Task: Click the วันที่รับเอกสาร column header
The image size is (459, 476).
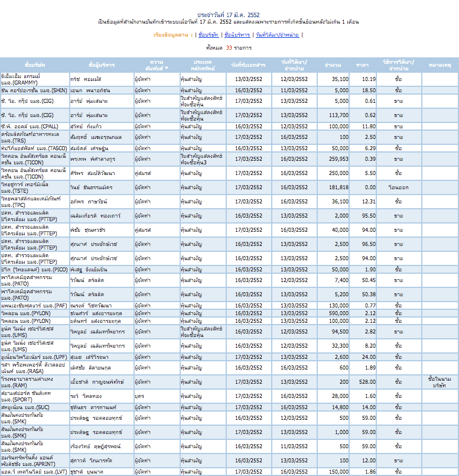Action: point(248,65)
